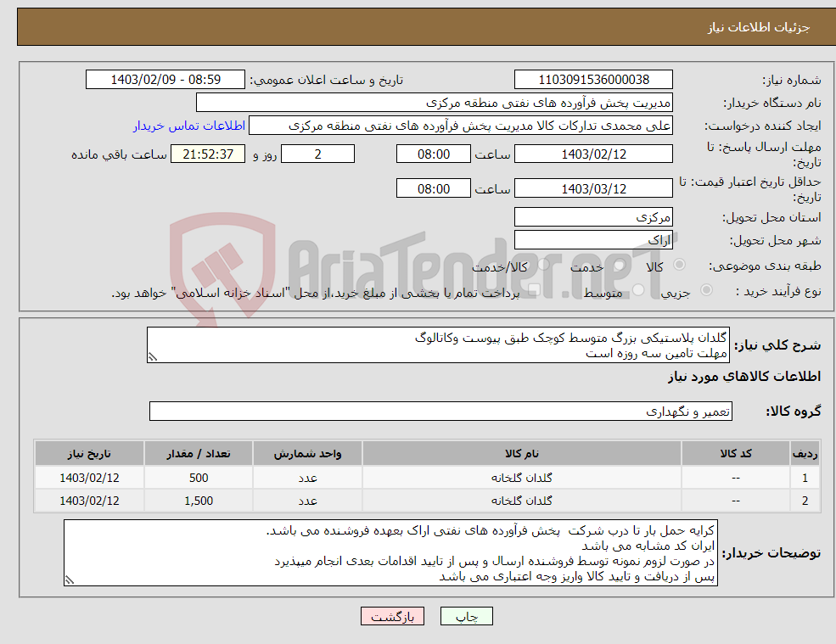Viewport: 836px width, 644px height.
Task: Toggle the Islamic treasury payment checkbox
Action: [x=534, y=290]
